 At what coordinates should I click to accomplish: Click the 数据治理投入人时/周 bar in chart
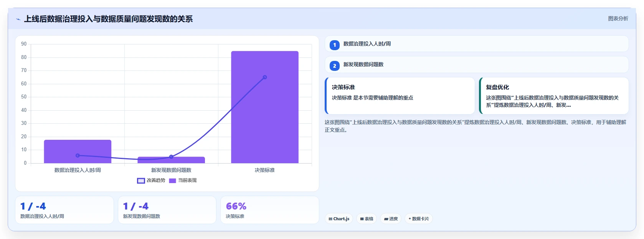(x=78, y=152)
